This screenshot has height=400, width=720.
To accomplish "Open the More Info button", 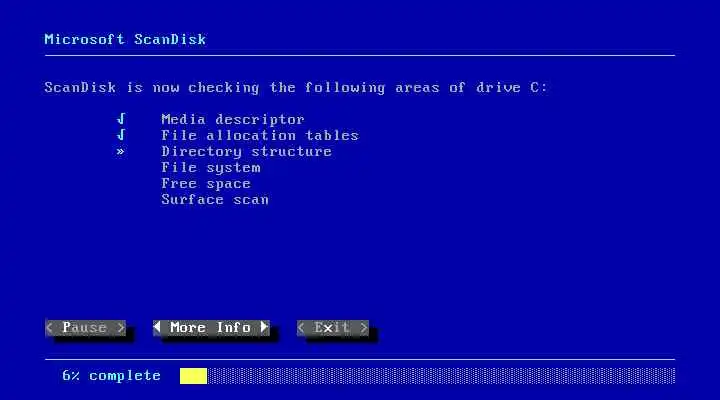I will click(x=211, y=328).
